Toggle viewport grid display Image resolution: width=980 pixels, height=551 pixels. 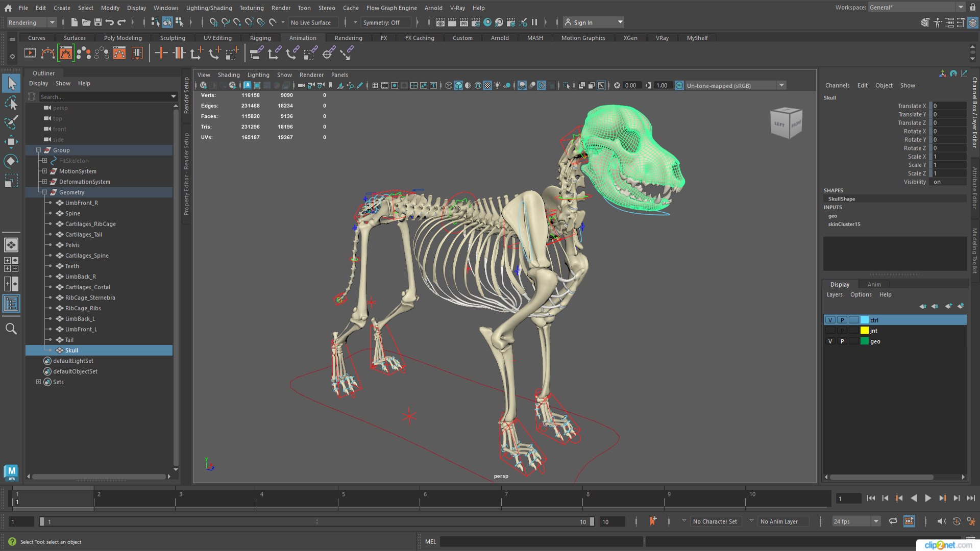375,85
